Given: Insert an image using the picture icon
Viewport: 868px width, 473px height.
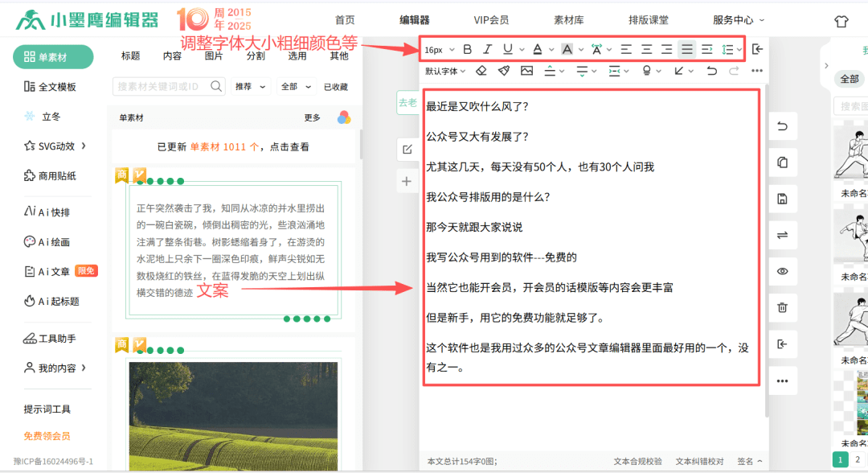Looking at the screenshot, I should [526, 71].
